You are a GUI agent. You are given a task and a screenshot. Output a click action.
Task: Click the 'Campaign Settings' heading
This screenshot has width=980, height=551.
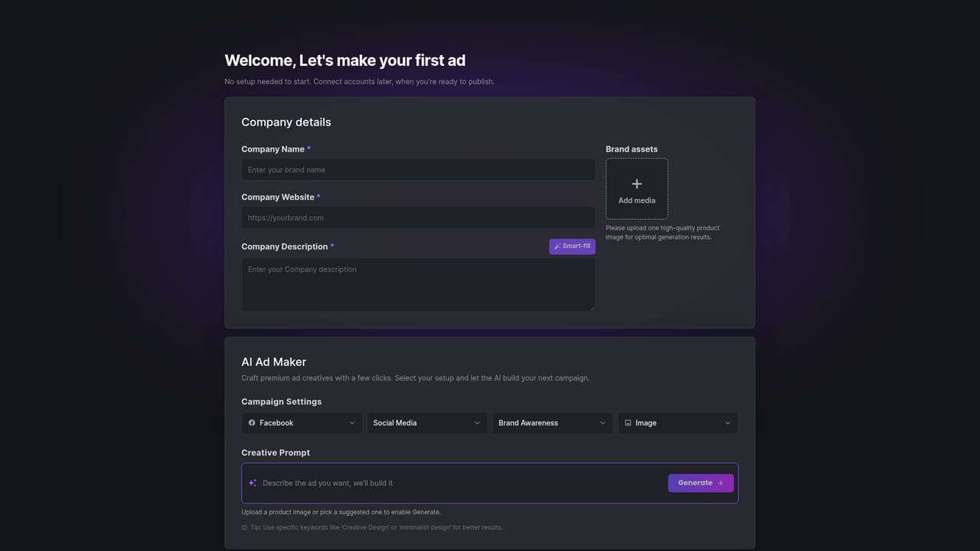point(281,402)
